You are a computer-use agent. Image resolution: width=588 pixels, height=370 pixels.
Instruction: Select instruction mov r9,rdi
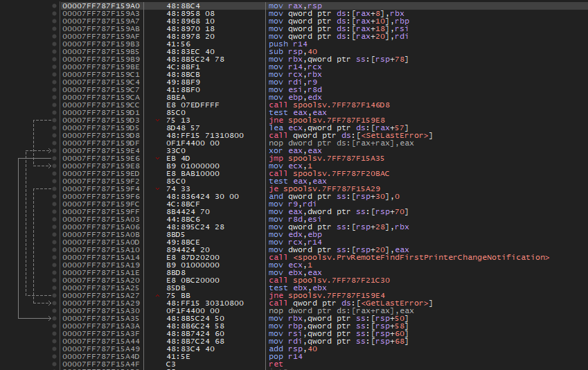click(293, 204)
